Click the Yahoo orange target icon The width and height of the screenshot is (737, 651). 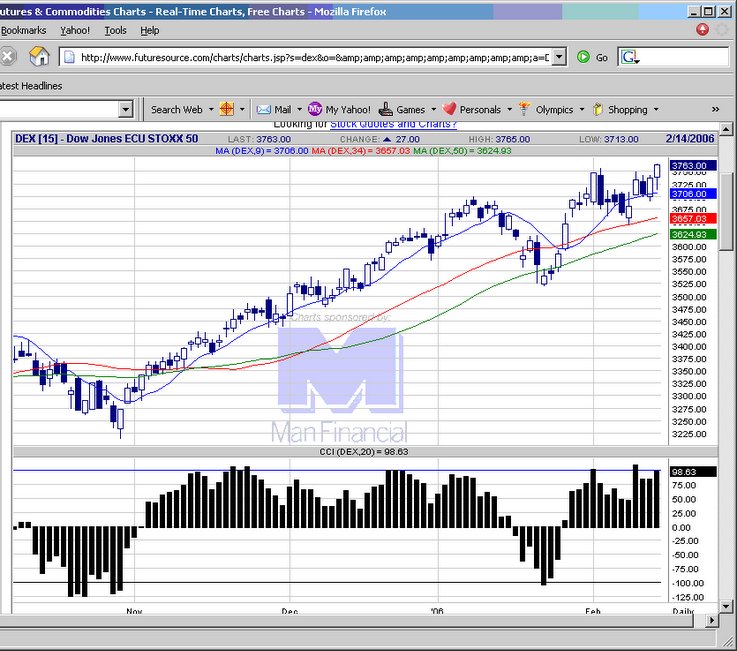(227, 110)
